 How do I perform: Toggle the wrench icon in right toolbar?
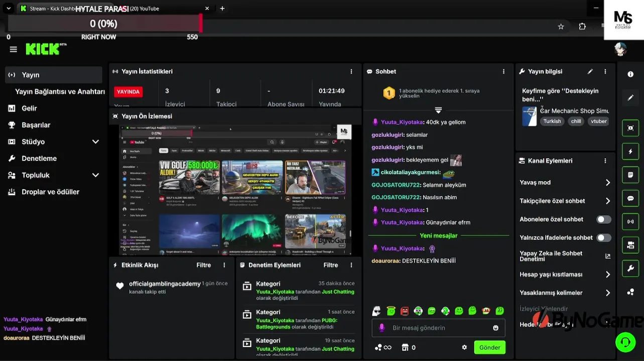630,268
